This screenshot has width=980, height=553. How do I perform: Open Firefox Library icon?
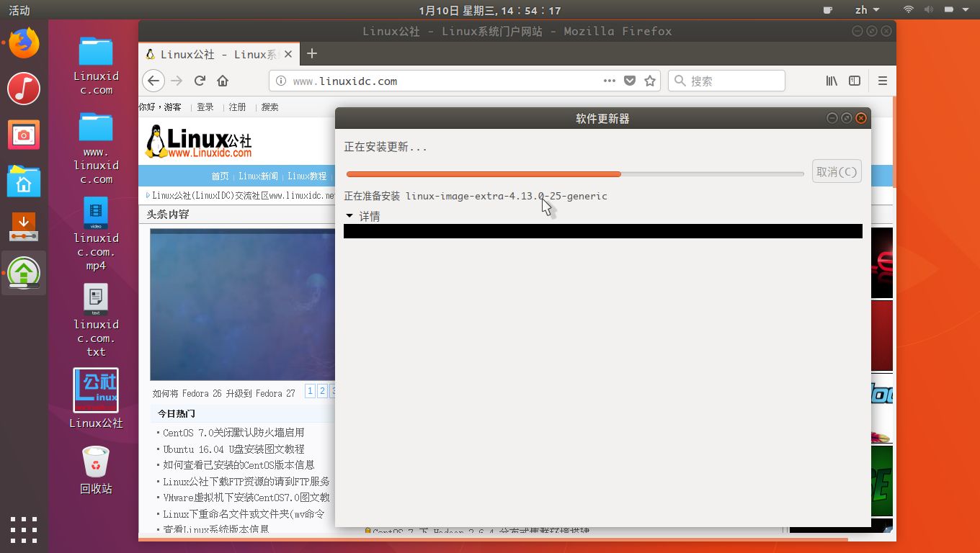coord(832,81)
